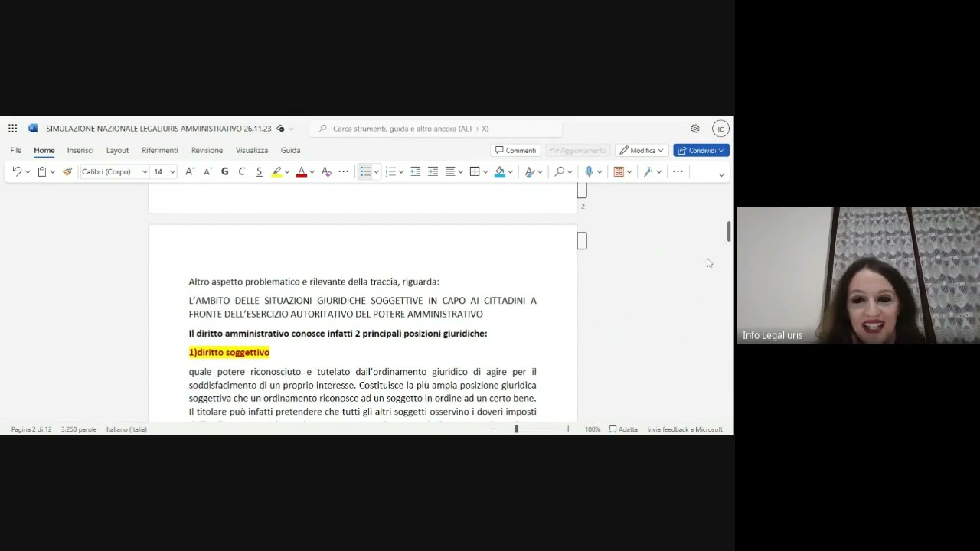Open the Modifica mode button
Image resolution: width=980 pixels, height=551 pixels.
[642, 150]
